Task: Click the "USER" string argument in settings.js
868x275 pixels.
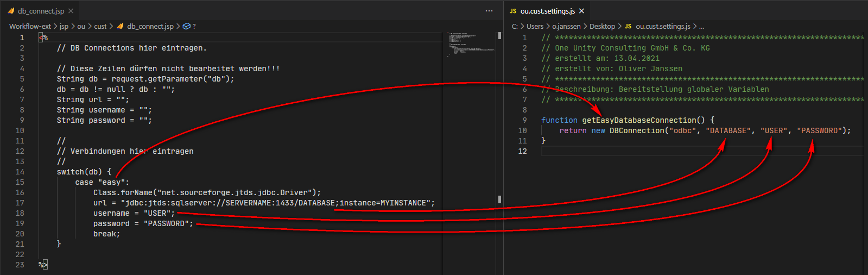Action: click(774, 130)
